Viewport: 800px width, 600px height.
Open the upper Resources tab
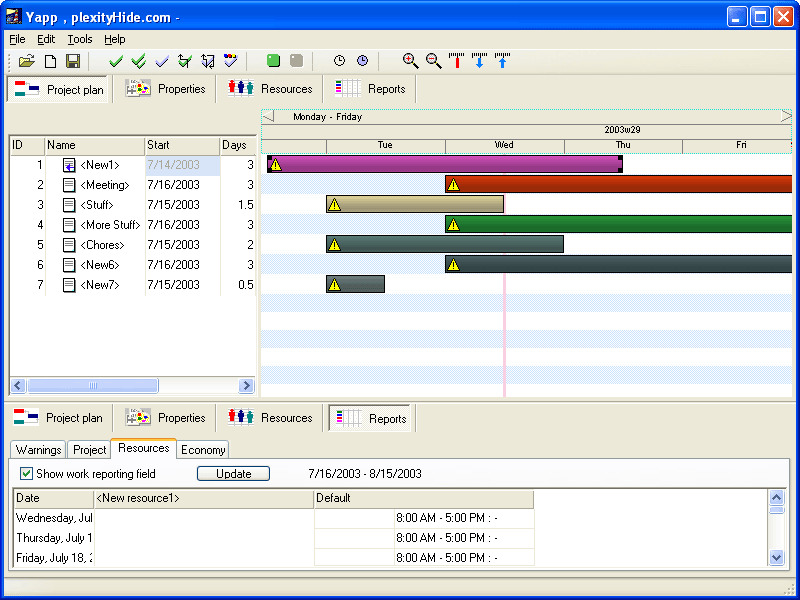click(270, 89)
